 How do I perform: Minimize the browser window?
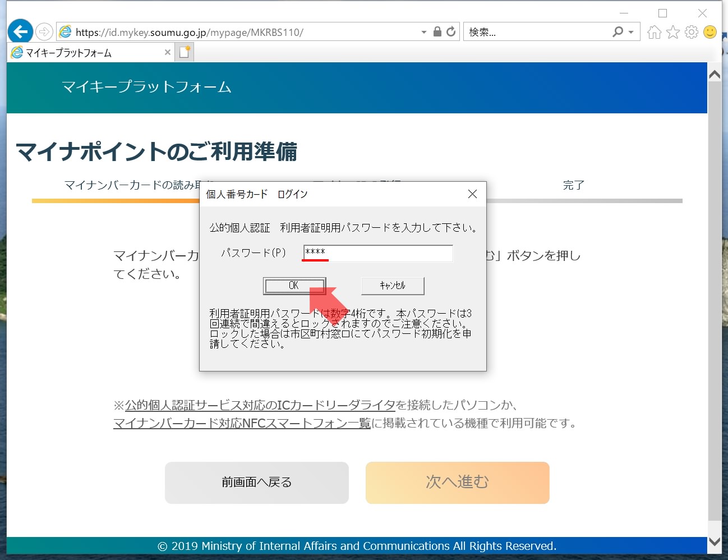pos(624,13)
